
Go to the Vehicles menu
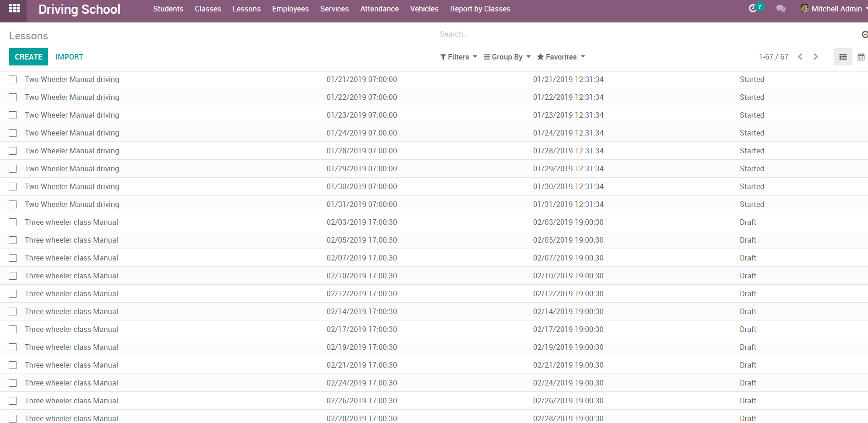pos(424,9)
